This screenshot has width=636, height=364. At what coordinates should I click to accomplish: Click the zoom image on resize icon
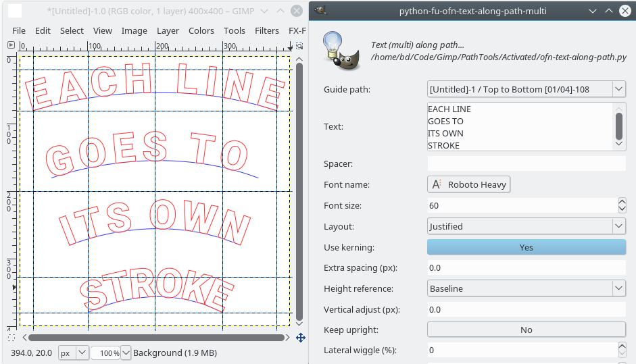pos(299,46)
